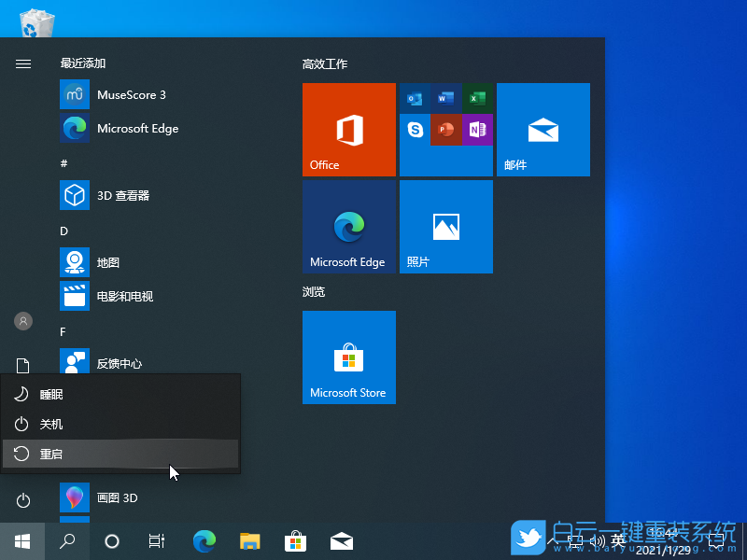Screen dimensions: 747x560
Task: Expand the Start menu hamburger navigation
Action: click(x=22, y=64)
